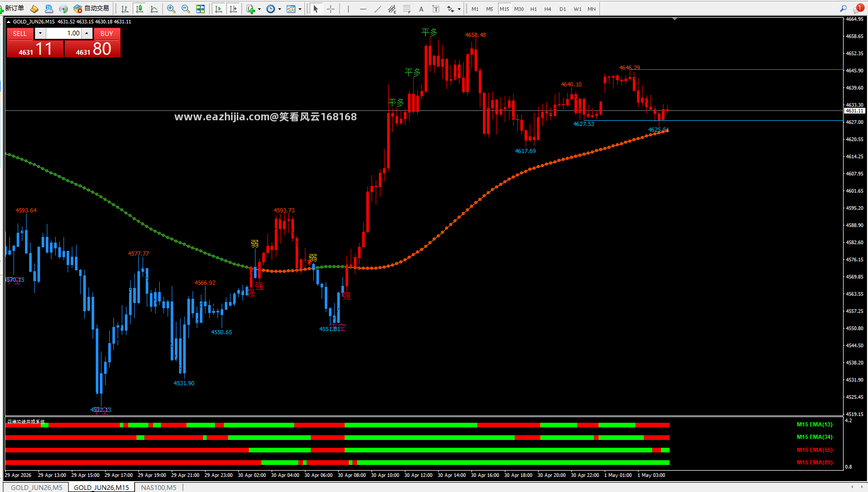Select the standard cursor tool
868x492 pixels.
point(316,9)
